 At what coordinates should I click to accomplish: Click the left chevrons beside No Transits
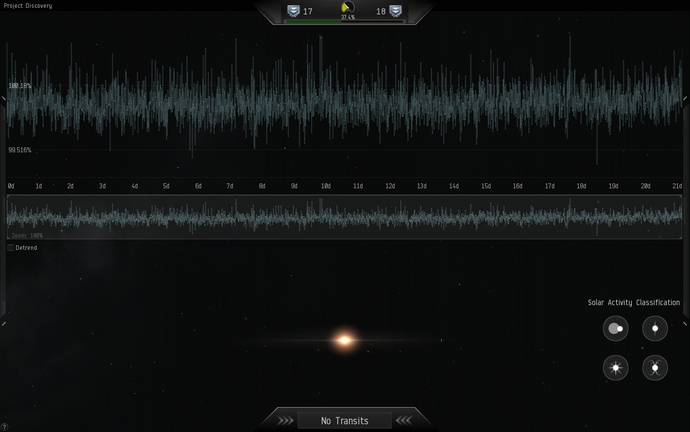point(285,421)
